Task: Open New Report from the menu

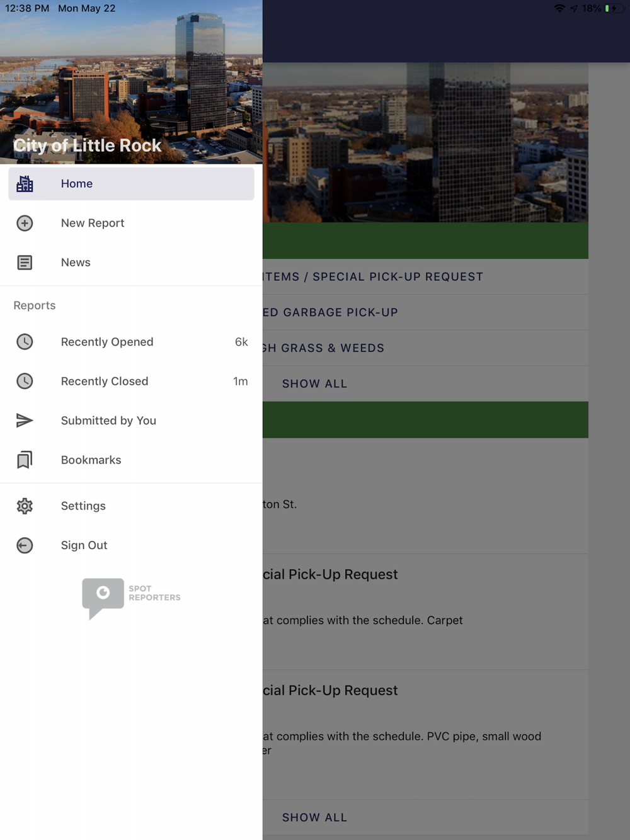Action: [131, 223]
